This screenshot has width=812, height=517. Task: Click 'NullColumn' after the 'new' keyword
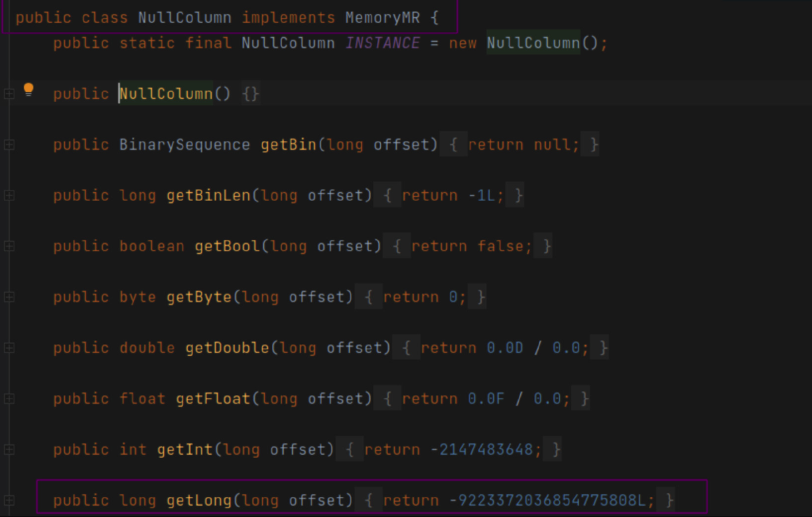tap(533, 43)
